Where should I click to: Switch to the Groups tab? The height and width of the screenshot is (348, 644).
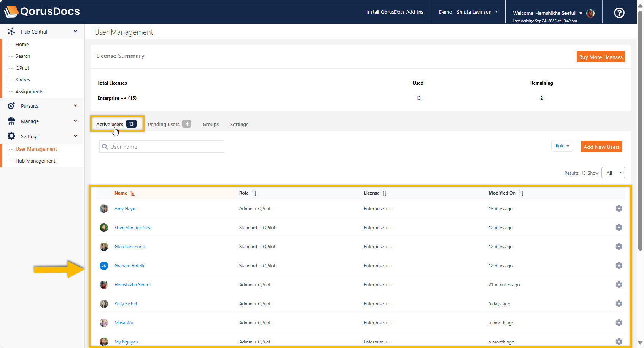tap(210, 125)
